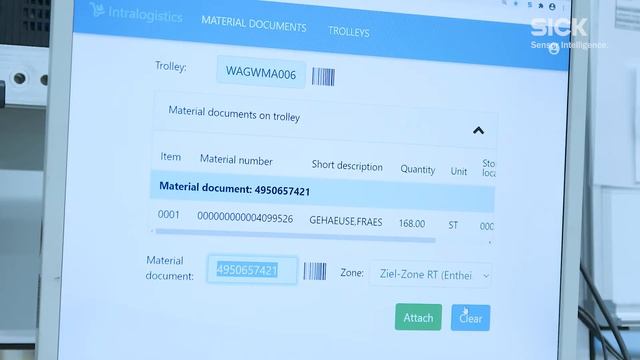Select the Material document: 4950657421 group row
Screen dimensions: 640x360
322,191
